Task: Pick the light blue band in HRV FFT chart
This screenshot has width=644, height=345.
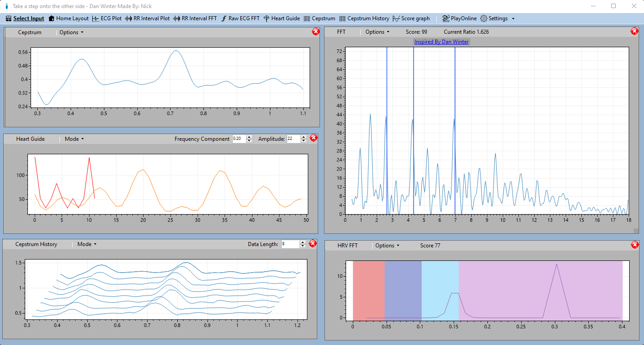Action: (x=440, y=290)
